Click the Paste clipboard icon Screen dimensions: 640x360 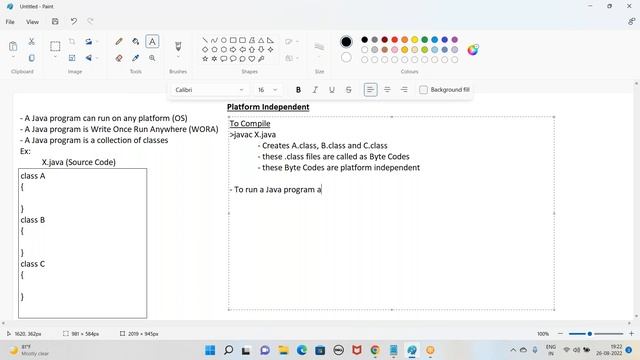13,46
